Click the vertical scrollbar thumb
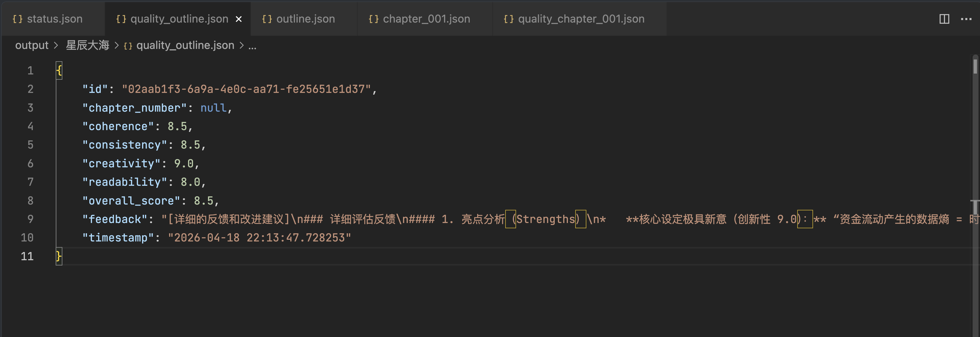 [x=975, y=65]
